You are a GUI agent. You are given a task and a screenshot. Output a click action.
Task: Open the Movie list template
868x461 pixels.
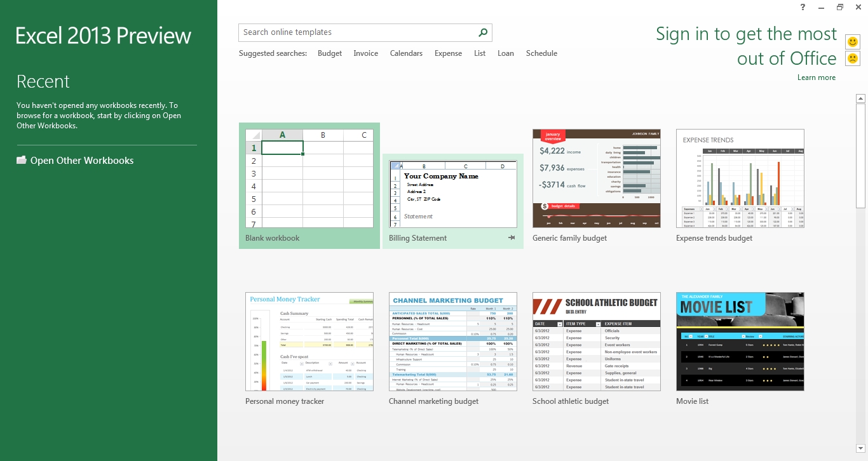[x=740, y=342]
